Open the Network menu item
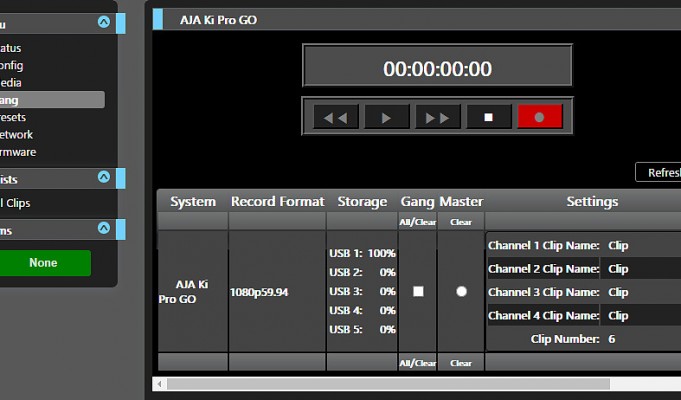This screenshot has width=681, height=400. pyautogui.click(x=16, y=135)
